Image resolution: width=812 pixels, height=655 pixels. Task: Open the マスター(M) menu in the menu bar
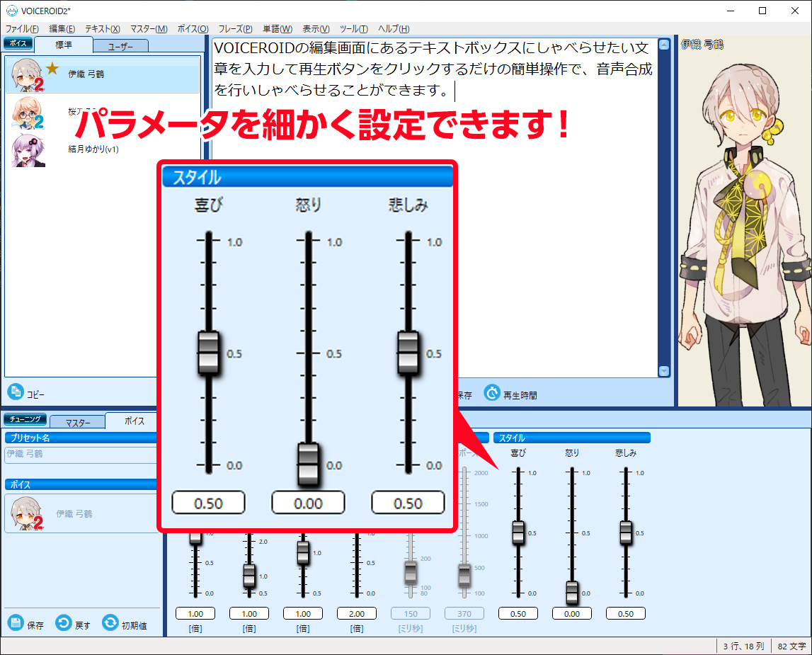point(149,29)
